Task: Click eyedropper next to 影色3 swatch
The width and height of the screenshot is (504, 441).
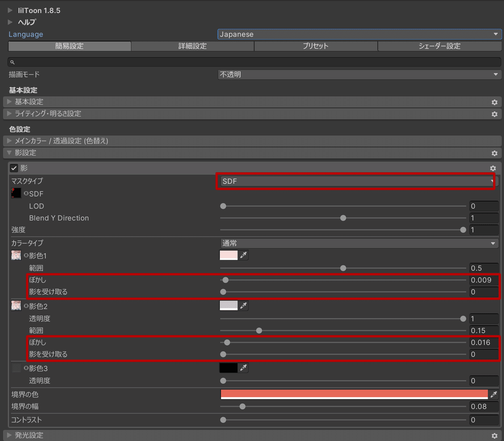Action: pos(243,368)
